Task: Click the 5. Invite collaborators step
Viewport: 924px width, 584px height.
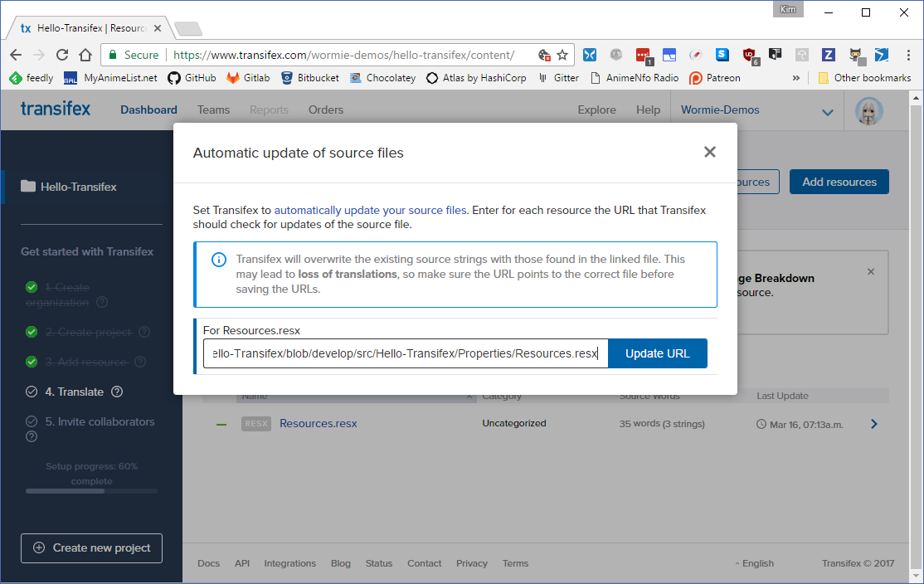Action: 100,422
